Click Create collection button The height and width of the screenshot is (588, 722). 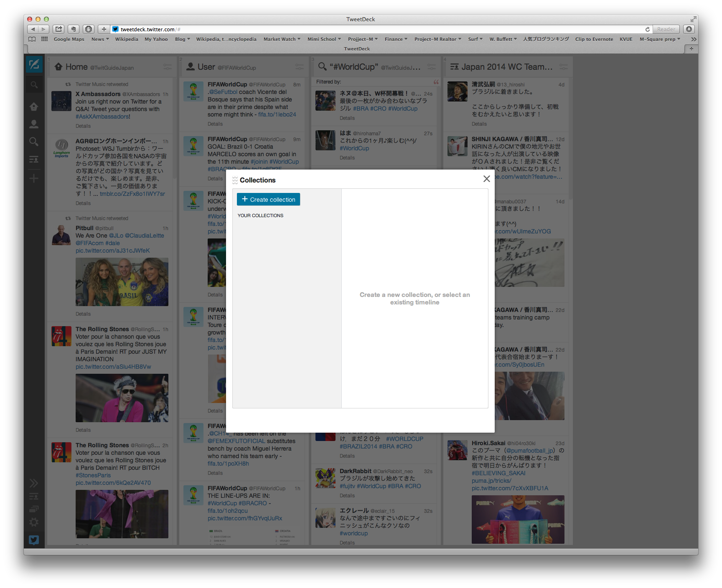(268, 199)
